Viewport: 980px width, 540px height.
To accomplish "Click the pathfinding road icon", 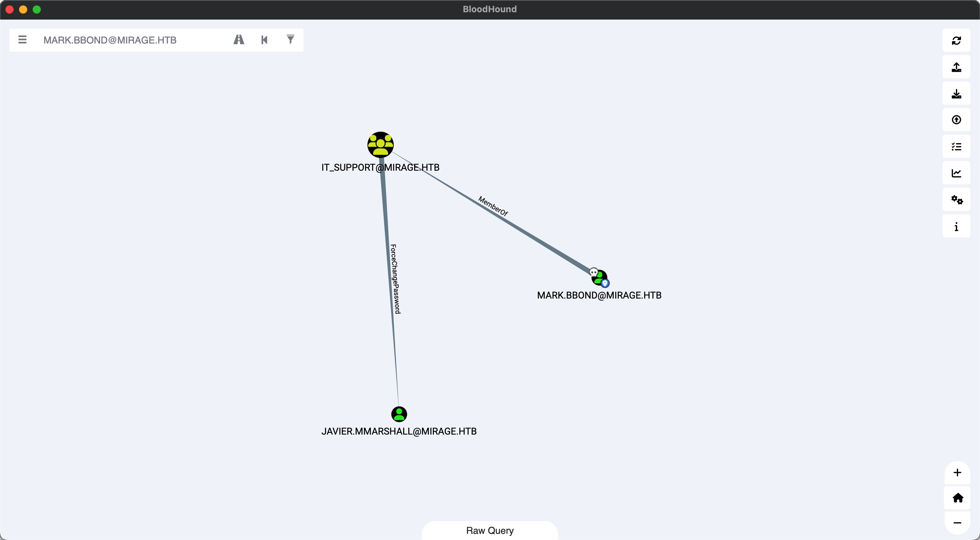I will [239, 39].
